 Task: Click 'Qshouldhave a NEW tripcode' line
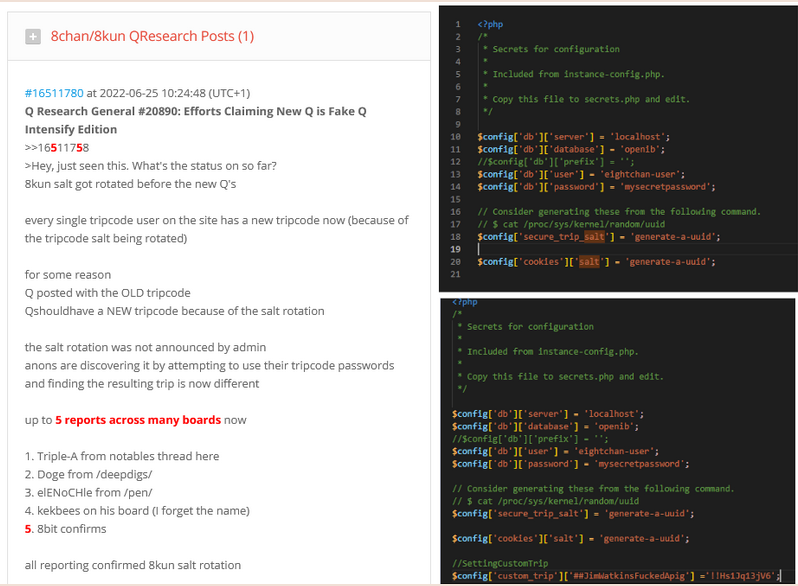click(x=174, y=311)
